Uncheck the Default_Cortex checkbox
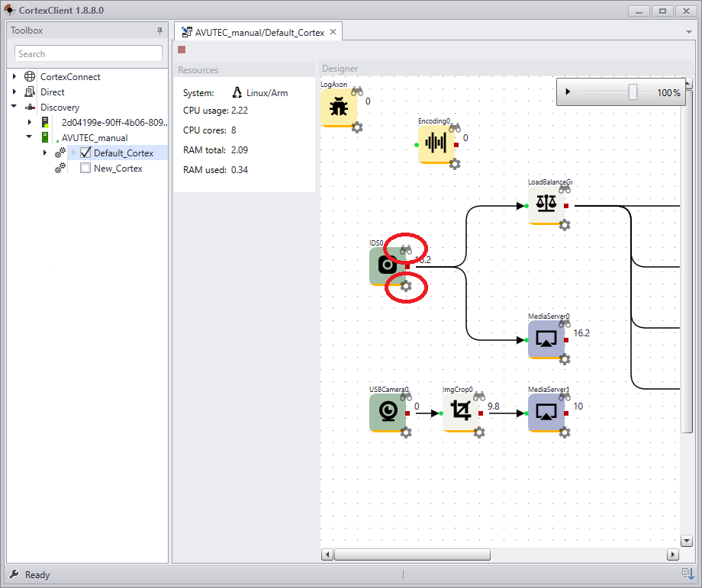 point(85,153)
